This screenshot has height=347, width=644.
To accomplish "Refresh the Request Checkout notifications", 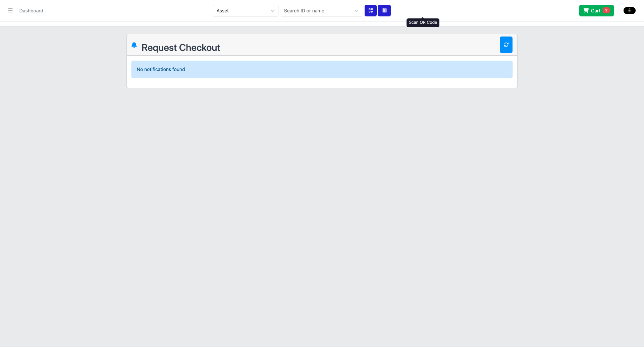I will click(x=506, y=45).
